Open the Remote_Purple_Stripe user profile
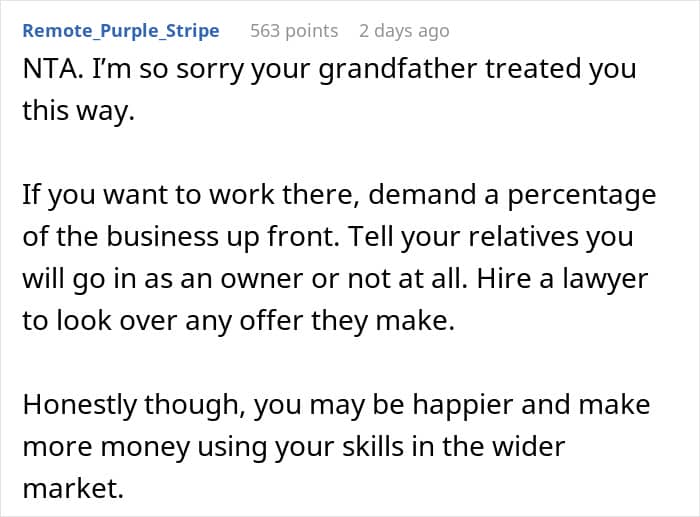This screenshot has width=700, height=517. click(121, 31)
